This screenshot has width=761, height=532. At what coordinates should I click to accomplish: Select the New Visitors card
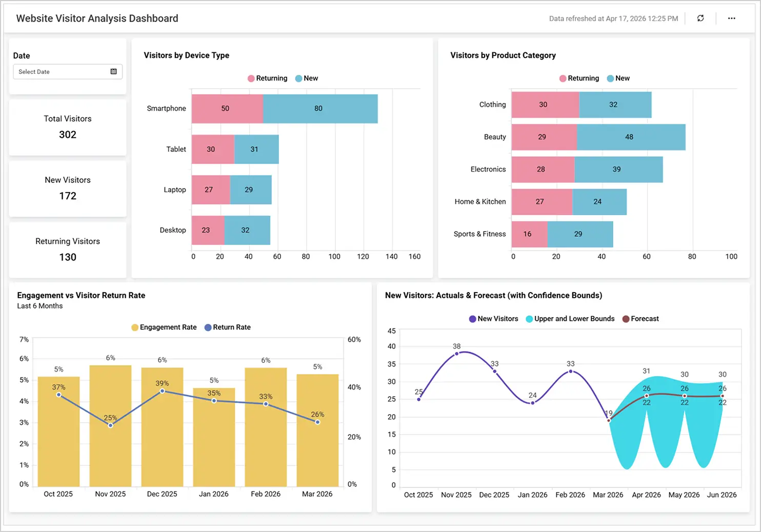tap(67, 189)
